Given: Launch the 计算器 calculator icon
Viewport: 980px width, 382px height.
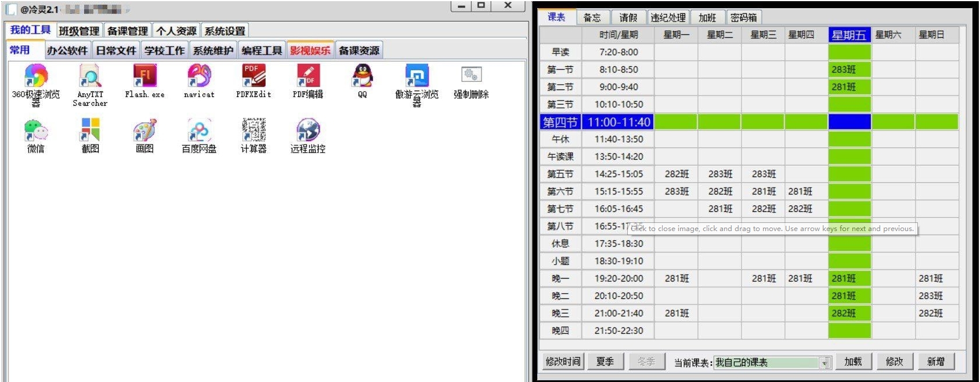Looking at the screenshot, I should pyautogui.click(x=254, y=136).
